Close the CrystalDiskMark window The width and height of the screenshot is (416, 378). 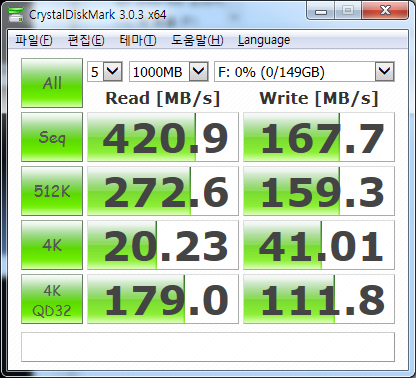385,11
